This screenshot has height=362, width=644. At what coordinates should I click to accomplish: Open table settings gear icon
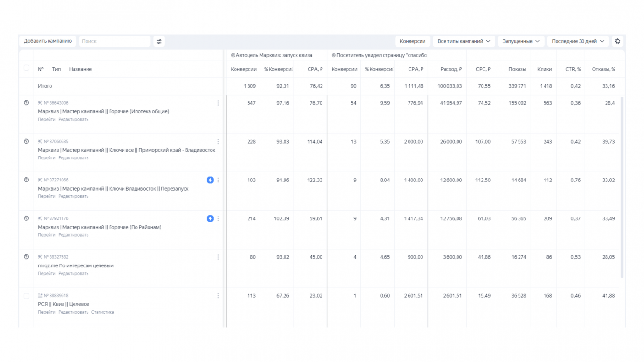(x=618, y=41)
